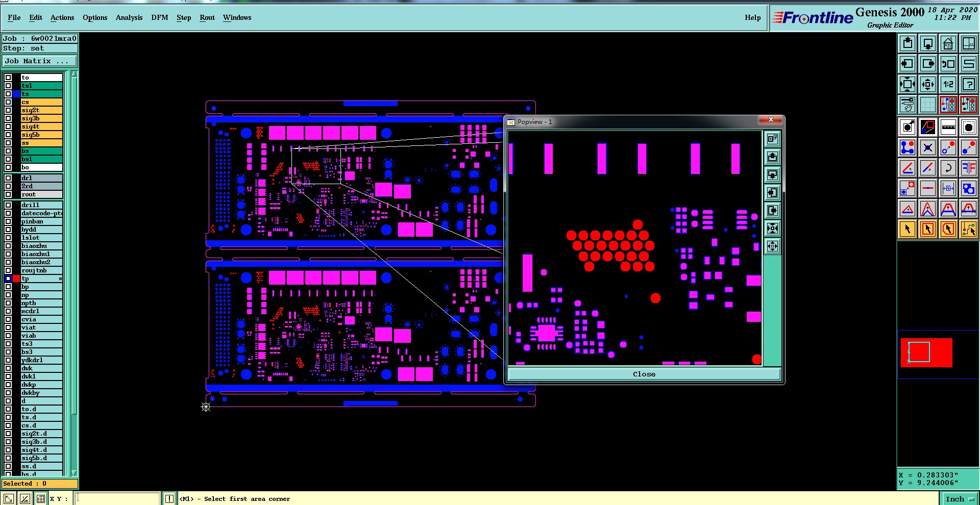Click the pan up view icon
The image size is (980, 505).
[908, 43]
